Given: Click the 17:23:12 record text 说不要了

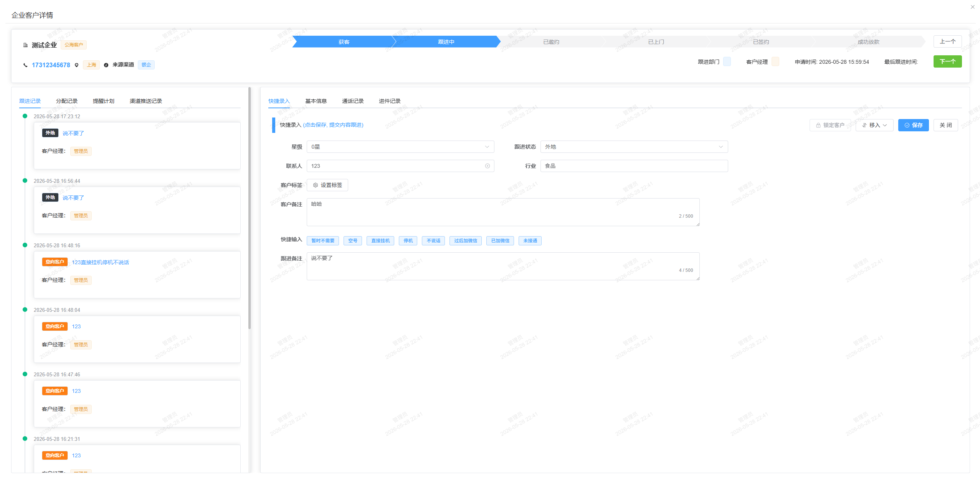Looking at the screenshot, I should pyautogui.click(x=73, y=133).
